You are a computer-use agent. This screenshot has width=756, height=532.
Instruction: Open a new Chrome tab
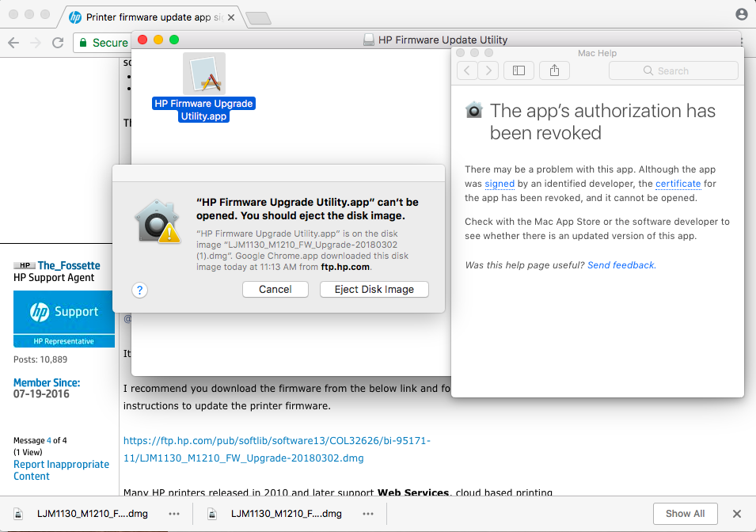pyautogui.click(x=257, y=17)
